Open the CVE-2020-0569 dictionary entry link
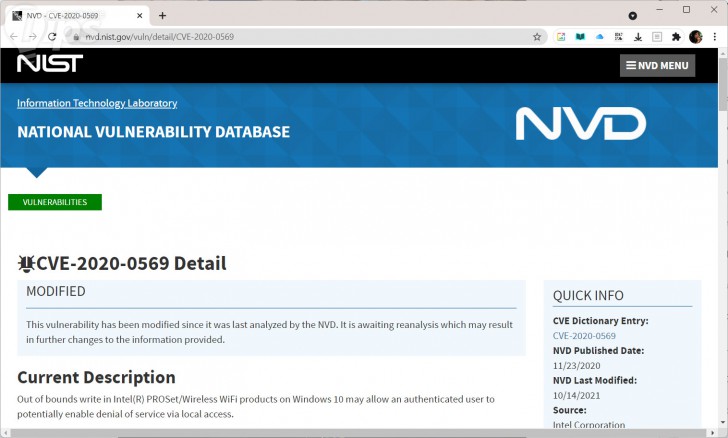The width and height of the screenshot is (728, 438). pos(584,336)
